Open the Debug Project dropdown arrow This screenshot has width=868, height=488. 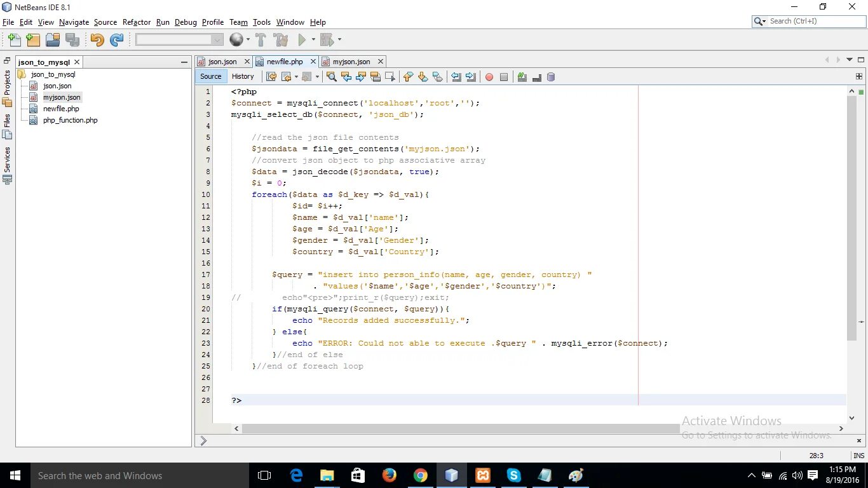[x=339, y=40]
